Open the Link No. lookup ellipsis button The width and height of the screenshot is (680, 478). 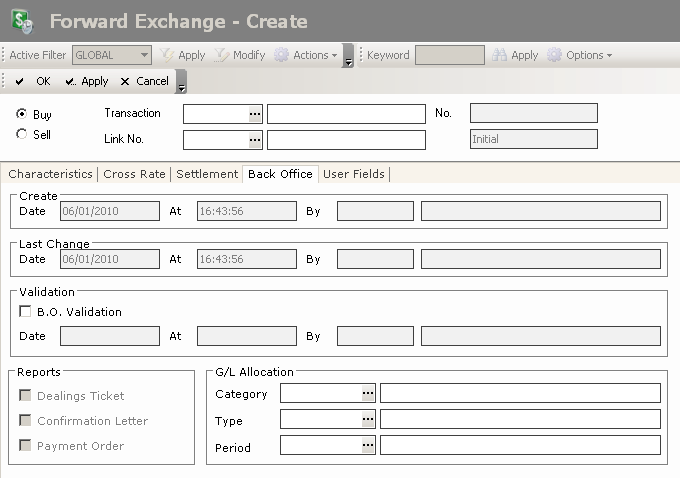click(255, 140)
